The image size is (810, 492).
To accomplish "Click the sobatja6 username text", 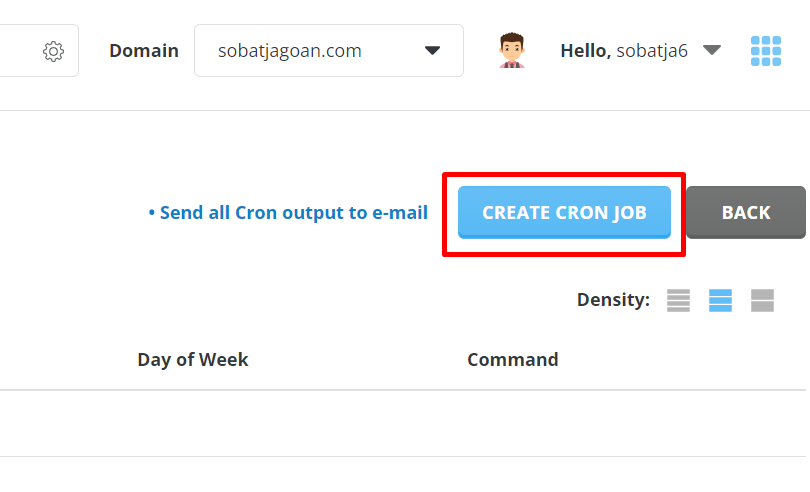I will click(x=652, y=51).
